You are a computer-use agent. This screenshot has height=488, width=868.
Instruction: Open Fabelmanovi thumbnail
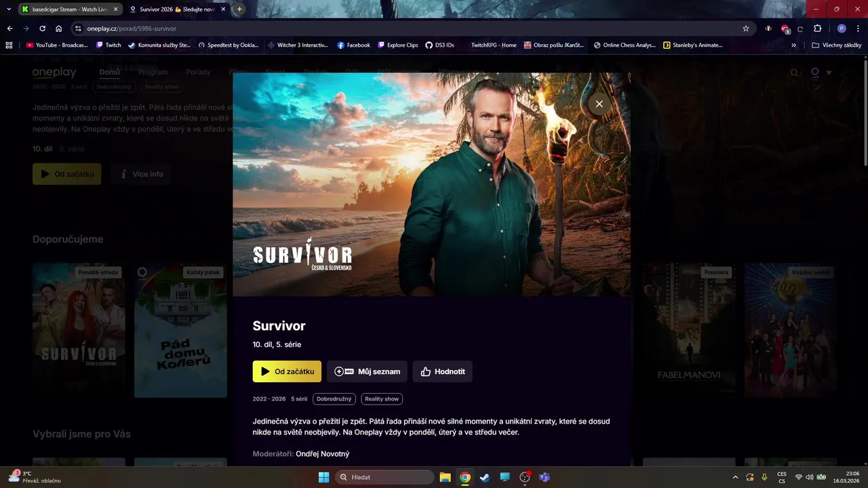[x=689, y=330]
